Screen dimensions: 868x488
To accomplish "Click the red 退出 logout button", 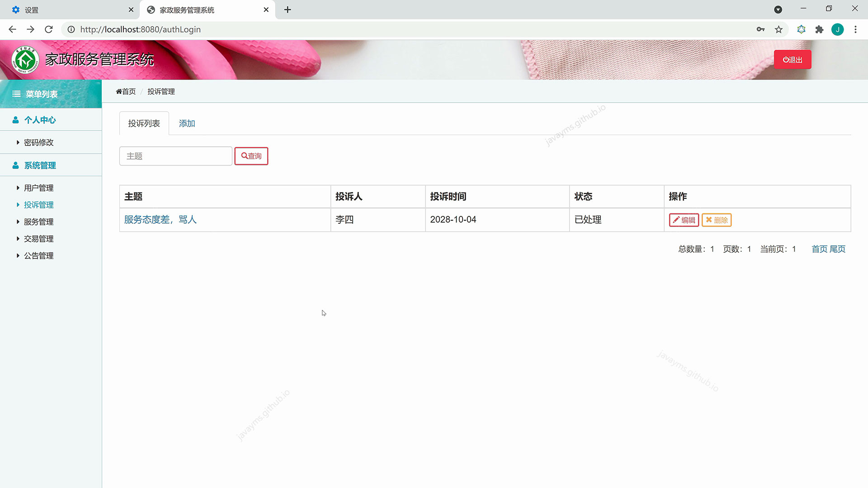I will coord(792,60).
